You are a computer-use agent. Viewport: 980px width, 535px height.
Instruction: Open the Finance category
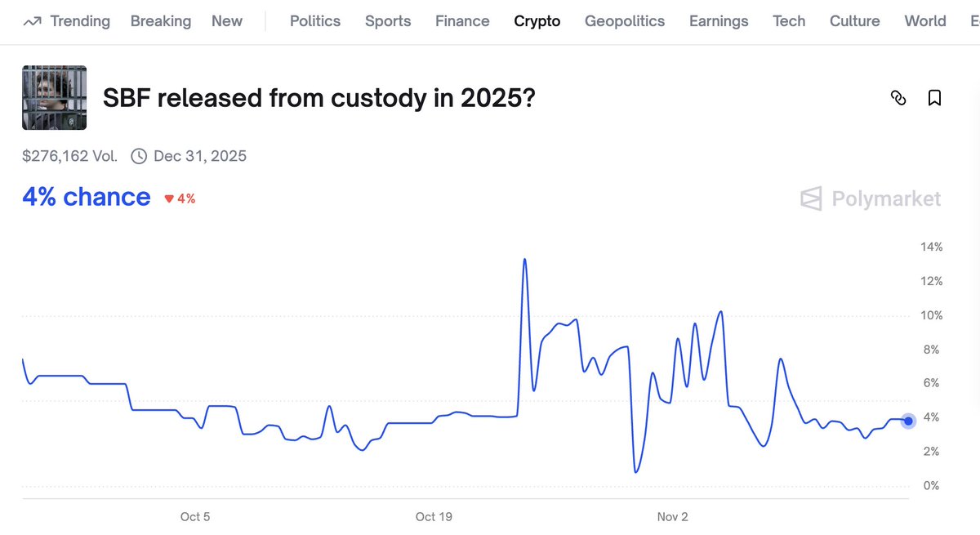(462, 21)
